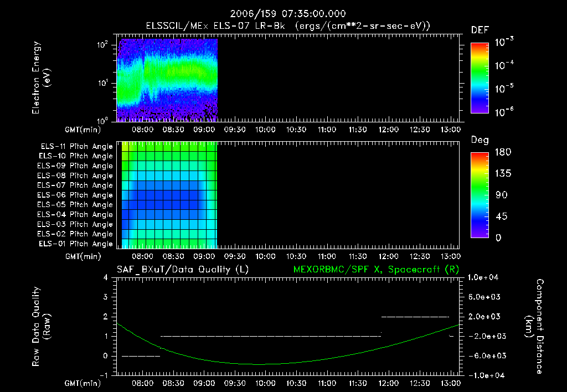Click the electron energy spectrogram data region
The height and width of the screenshot is (392, 567).
[167, 80]
